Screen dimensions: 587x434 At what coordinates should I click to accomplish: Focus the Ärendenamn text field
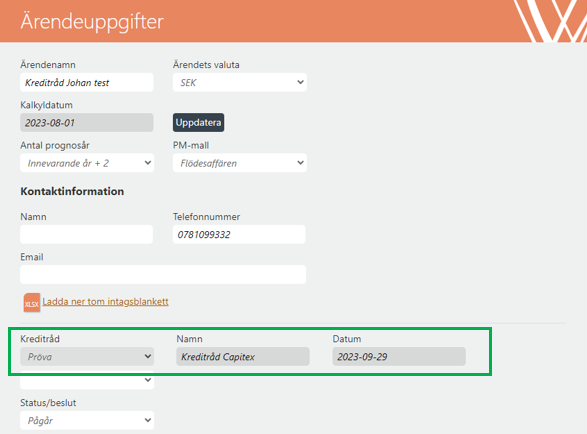coord(86,82)
